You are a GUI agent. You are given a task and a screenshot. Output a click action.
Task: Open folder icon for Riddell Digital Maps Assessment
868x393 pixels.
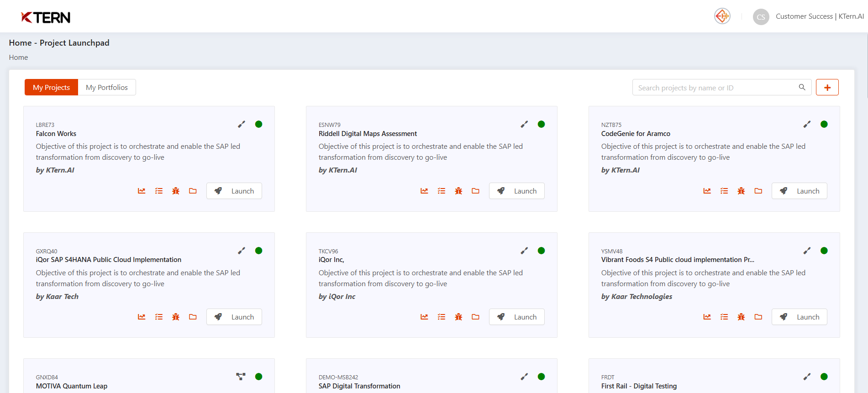[475, 191]
